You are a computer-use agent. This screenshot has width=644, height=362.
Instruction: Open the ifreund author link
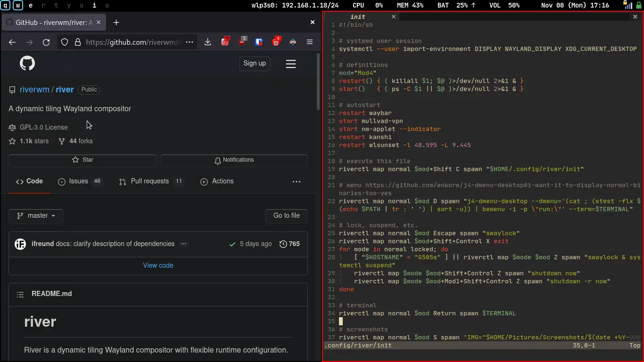(42, 244)
